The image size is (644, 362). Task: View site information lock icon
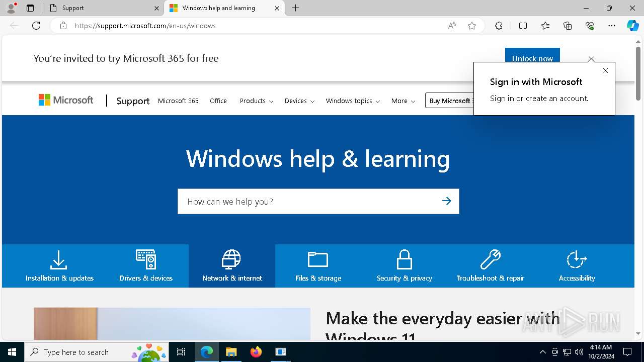coord(63,26)
